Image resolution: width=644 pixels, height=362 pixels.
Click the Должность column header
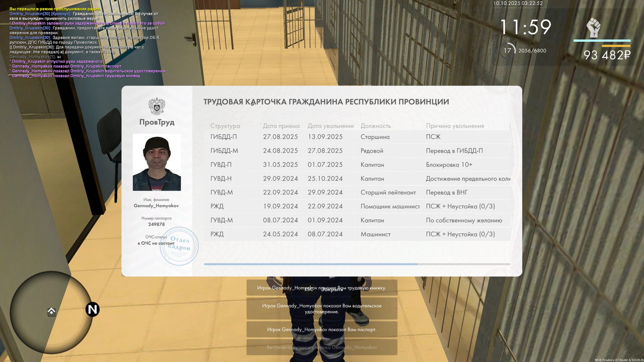coord(375,126)
